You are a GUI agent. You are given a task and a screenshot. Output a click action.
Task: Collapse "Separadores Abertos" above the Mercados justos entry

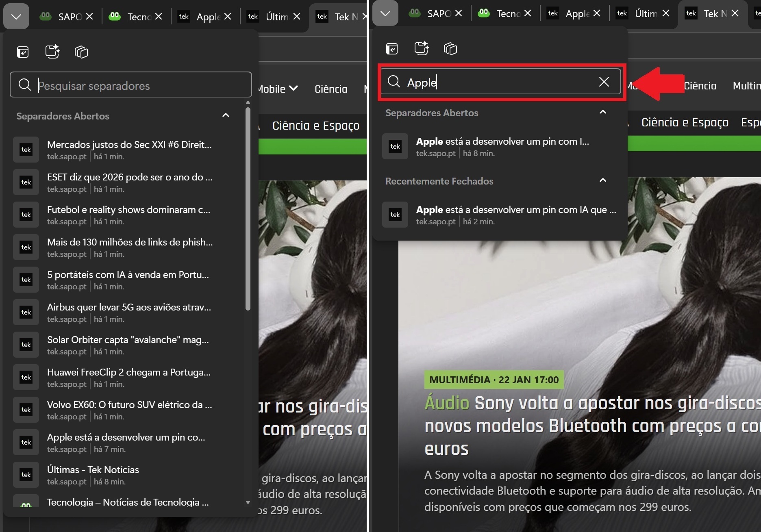tap(226, 116)
